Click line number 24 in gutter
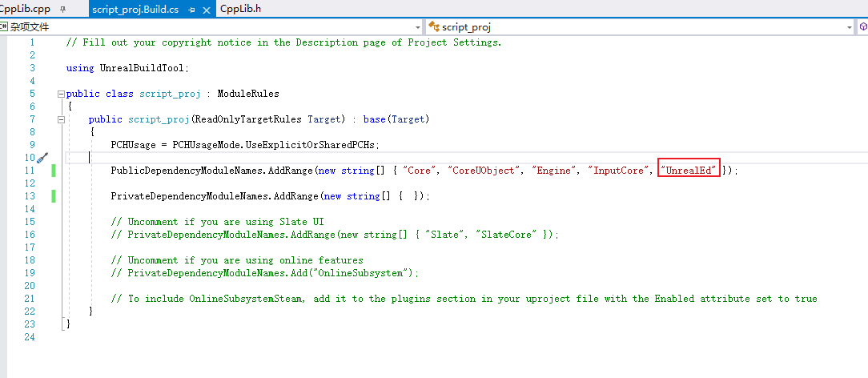This screenshot has width=868, height=378. coord(30,337)
